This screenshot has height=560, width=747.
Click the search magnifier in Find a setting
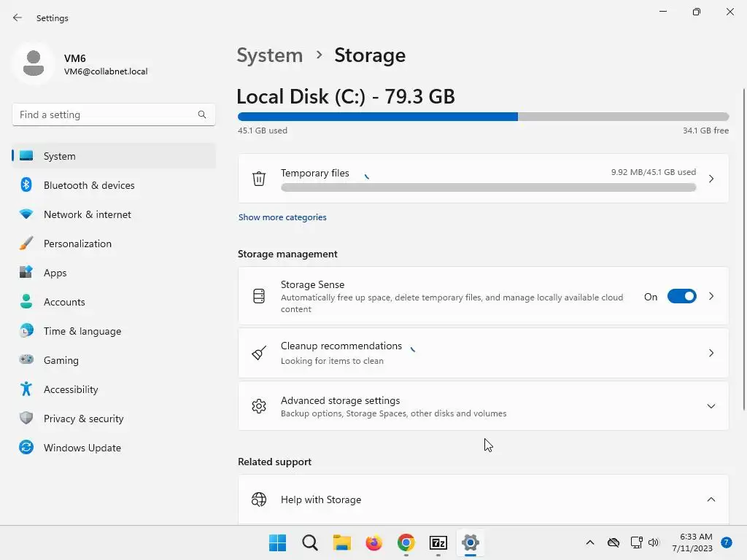[x=202, y=114]
